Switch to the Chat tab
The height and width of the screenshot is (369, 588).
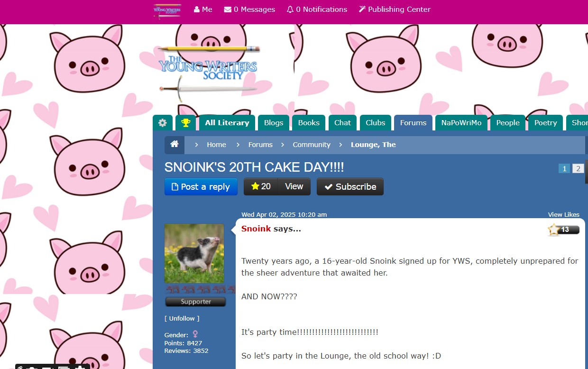click(342, 123)
